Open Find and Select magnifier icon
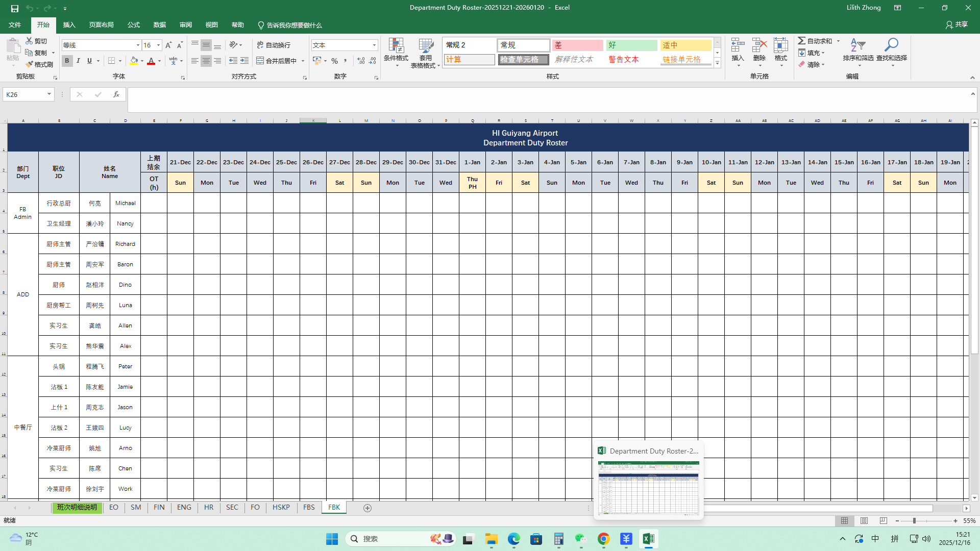 tap(891, 45)
